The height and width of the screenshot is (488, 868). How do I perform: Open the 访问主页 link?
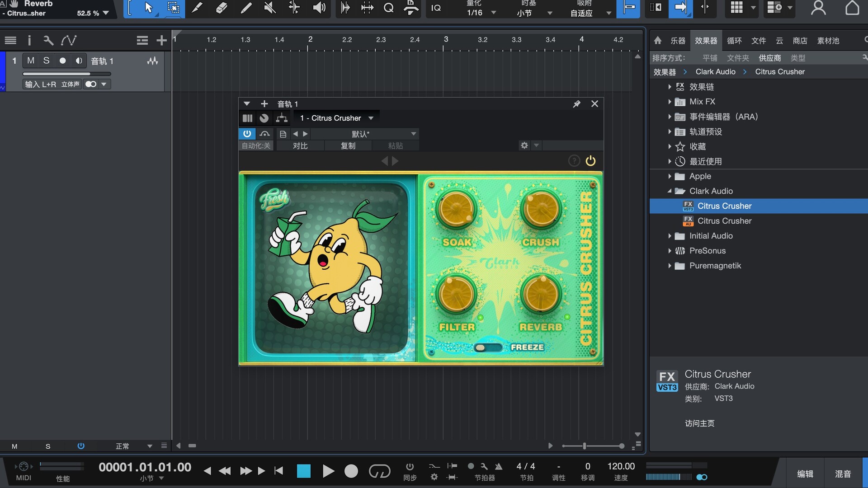699,423
